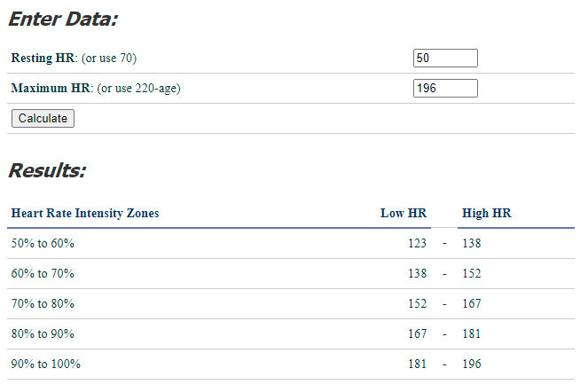Image resolution: width=588 pixels, height=384 pixels.
Task: Select the 60% to 70% zone label
Action: [x=42, y=273]
